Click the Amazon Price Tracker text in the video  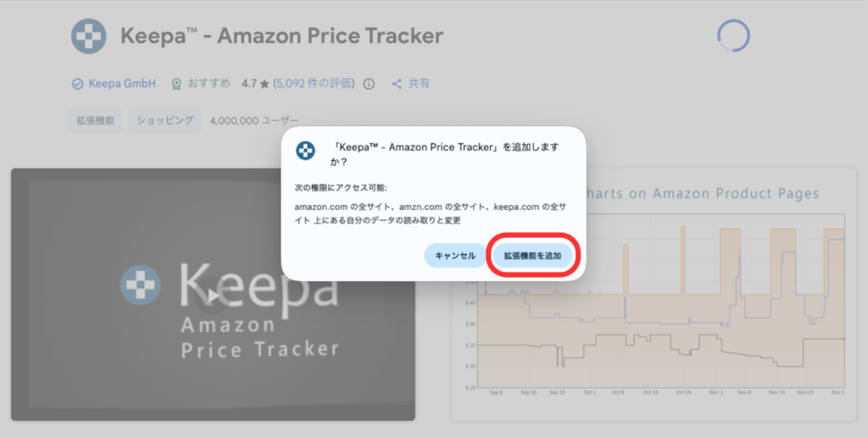[x=259, y=337]
